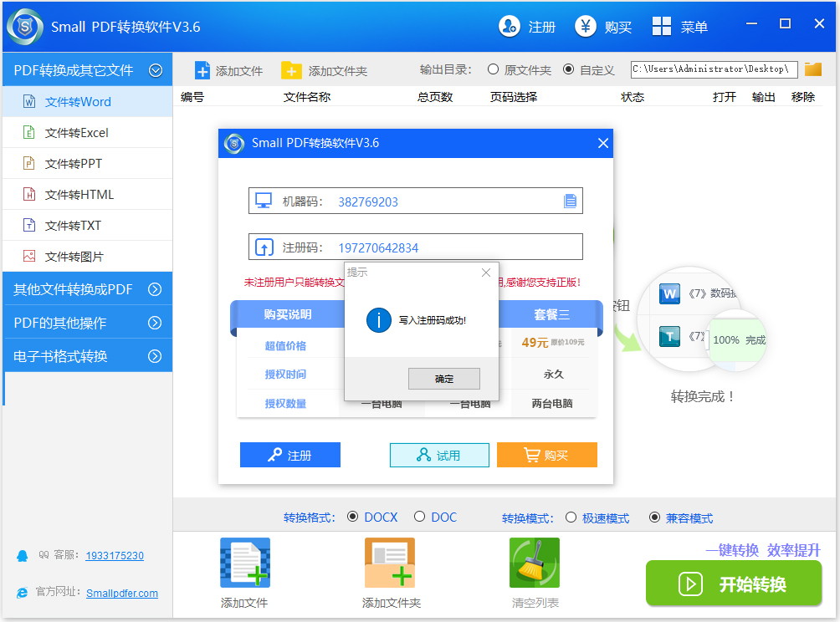
Task: Close the 提示 message dialog
Action: click(486, 273)
